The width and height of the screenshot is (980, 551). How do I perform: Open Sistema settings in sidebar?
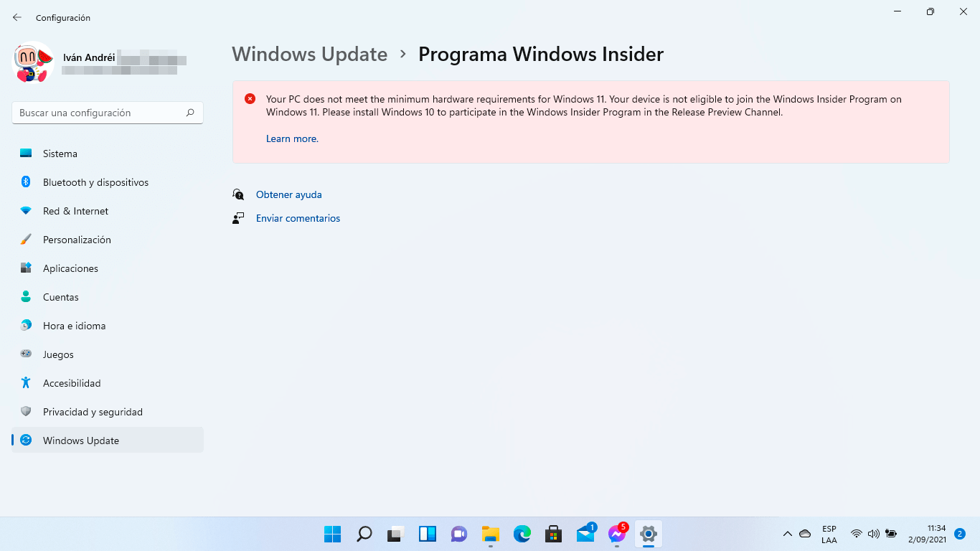coord(108,154)
